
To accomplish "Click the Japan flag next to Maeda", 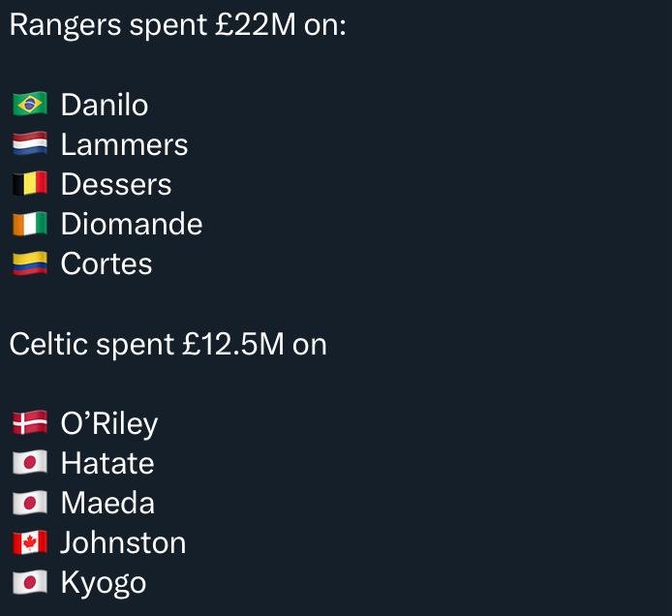I will click(x=29, y=503).
